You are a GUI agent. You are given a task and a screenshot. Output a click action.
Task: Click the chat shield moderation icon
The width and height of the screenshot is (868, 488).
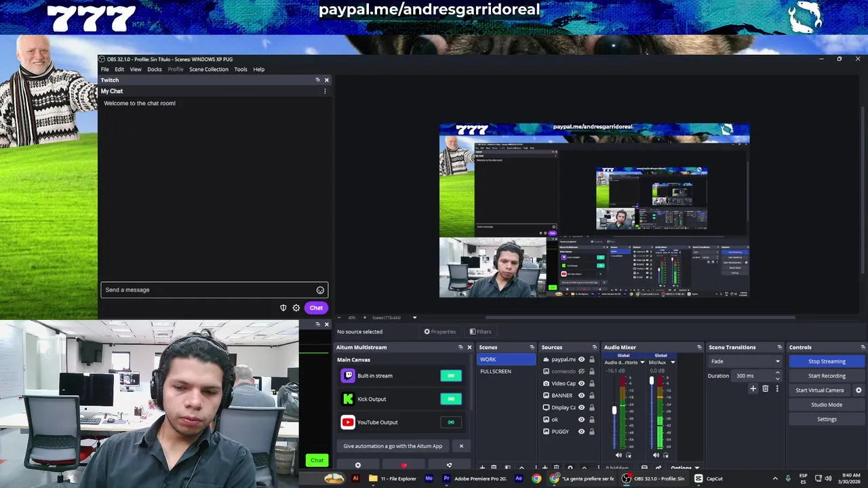[283, 308]
